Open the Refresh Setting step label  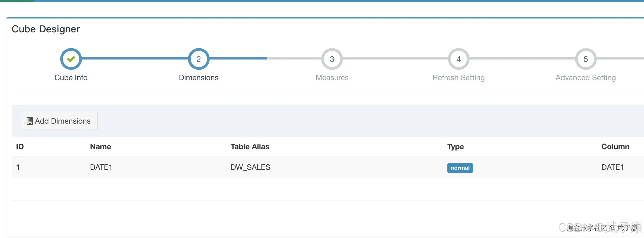(458, 78)
